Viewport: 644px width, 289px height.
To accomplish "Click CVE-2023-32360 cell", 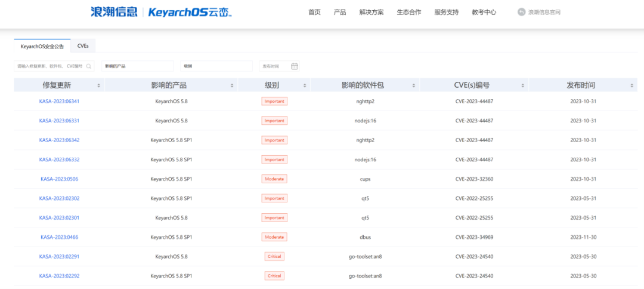I will pyautogui.click(x=474, y=179).
